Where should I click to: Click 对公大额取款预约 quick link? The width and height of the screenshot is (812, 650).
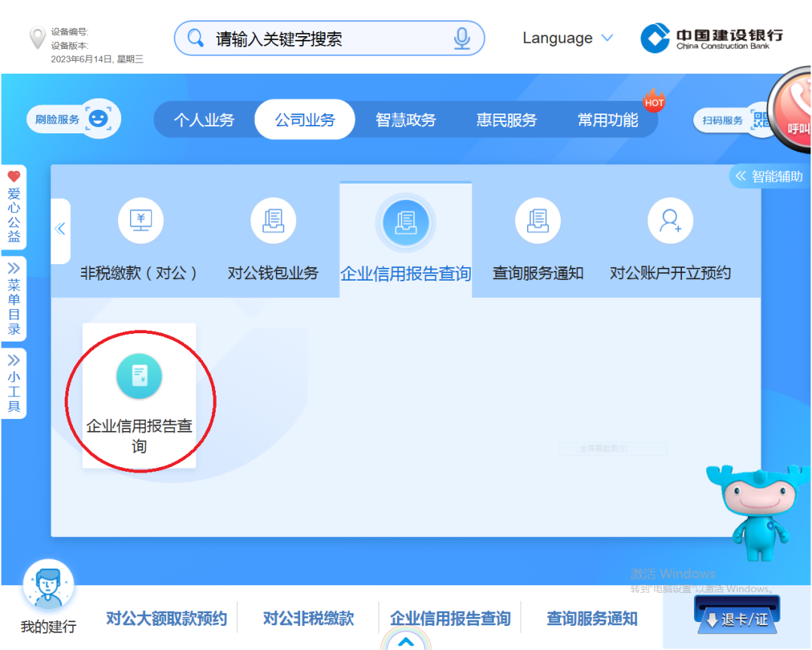[167, 618]
